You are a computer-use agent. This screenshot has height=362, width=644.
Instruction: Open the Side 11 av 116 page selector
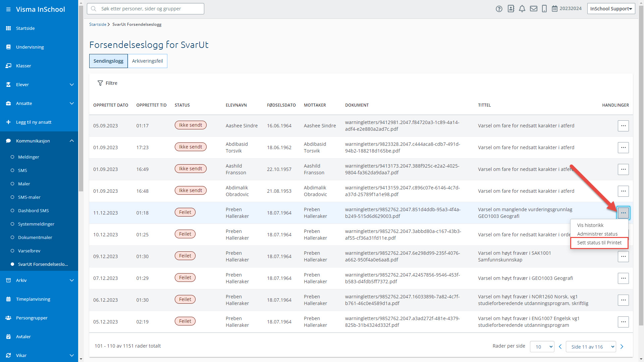pos(591,347)
